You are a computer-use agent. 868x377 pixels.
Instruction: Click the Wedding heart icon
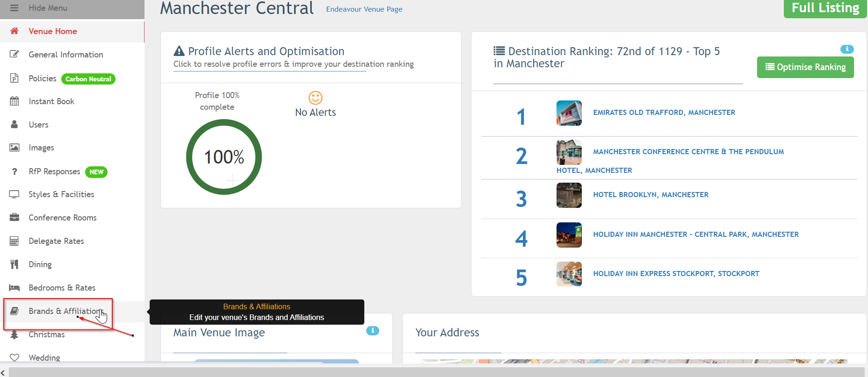click(x=14, y=357)
